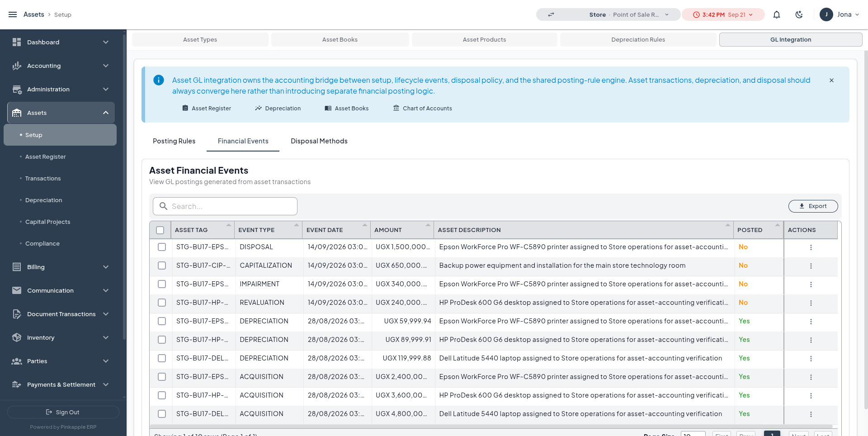Open actions menu for CAPITALIZATION row

pos(811,266)
